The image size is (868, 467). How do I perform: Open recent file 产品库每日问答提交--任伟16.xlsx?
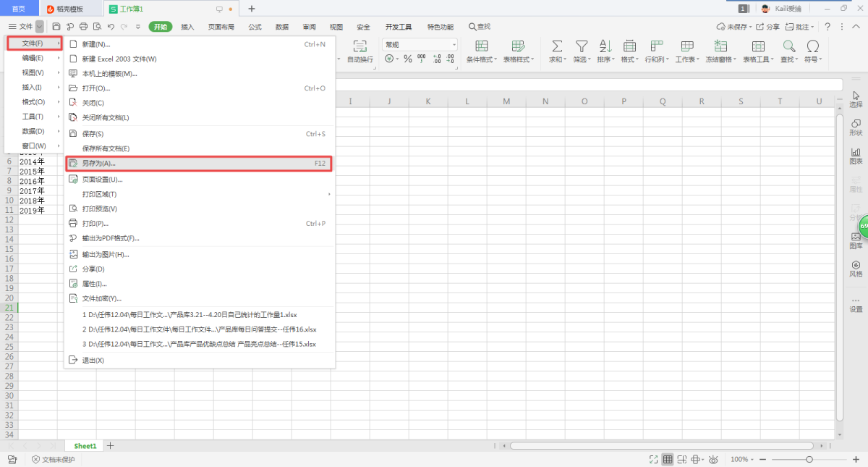[x=199, y=329]
